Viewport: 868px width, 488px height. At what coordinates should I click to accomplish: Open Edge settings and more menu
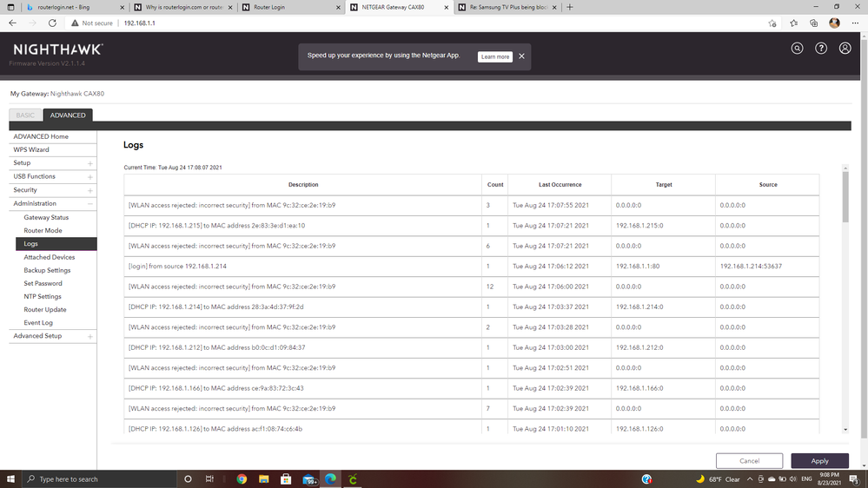pyautogui.click(x=855, y=23)
